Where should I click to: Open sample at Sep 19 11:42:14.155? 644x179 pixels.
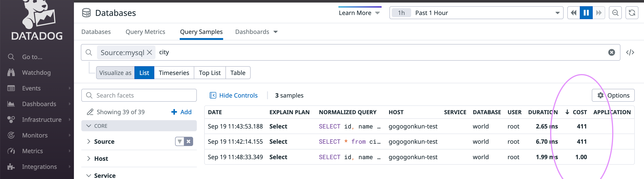(x=419, y=142)
